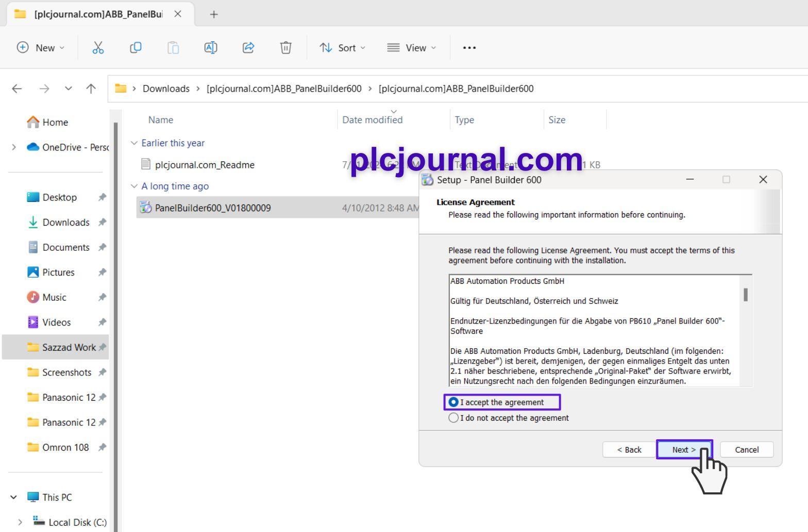Collapse the This PC tree node
This screenshot has height=532, width=808.
click(14, 497)
